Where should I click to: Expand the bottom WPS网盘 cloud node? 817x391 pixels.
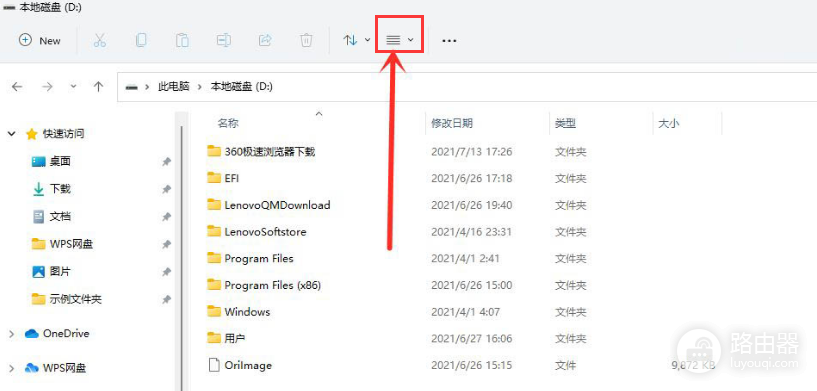pyautogui.click(x=11, y=368)
